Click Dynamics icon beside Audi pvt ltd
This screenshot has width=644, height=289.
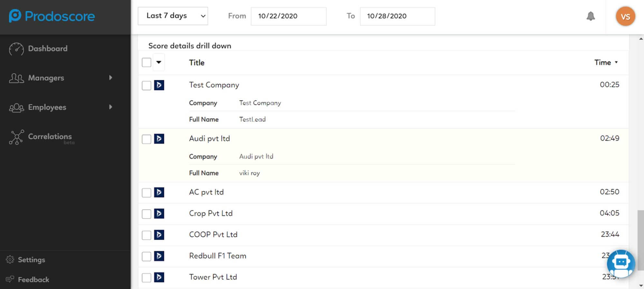click(159, 139)
